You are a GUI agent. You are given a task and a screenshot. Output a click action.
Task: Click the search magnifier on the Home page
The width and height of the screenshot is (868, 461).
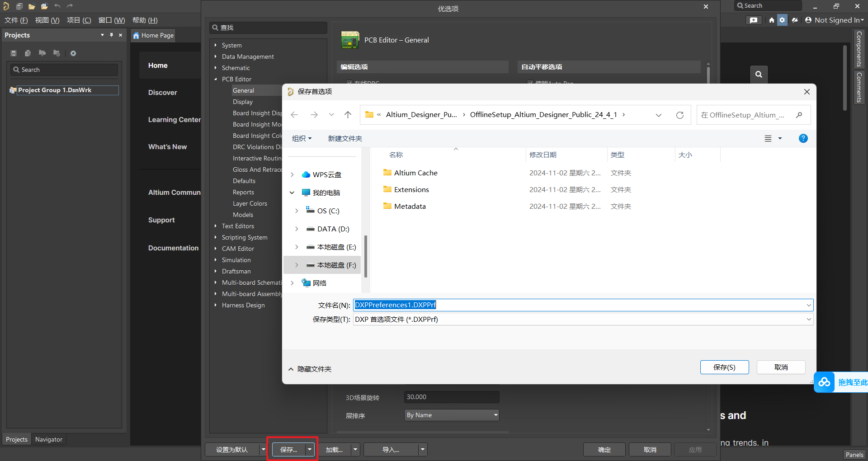tap(759, 74)
